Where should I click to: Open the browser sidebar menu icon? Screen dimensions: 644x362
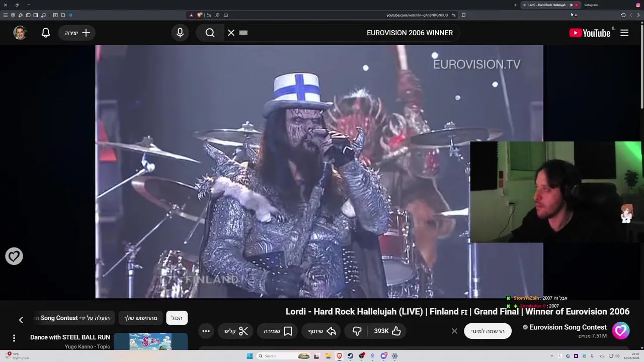pos(6,15)
